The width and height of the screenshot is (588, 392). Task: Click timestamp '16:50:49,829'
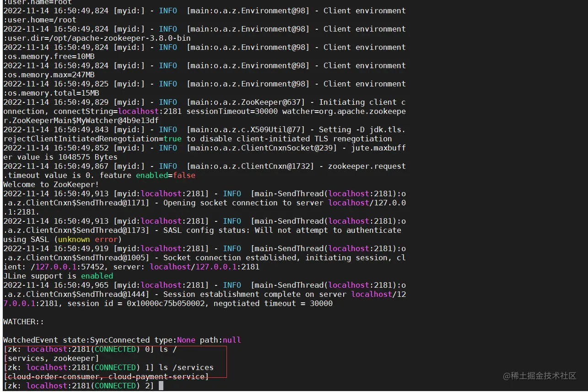81,102
